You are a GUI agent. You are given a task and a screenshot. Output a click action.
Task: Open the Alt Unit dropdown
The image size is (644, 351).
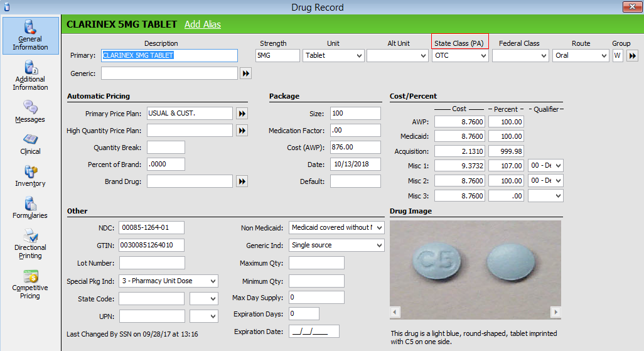(397, 55)
